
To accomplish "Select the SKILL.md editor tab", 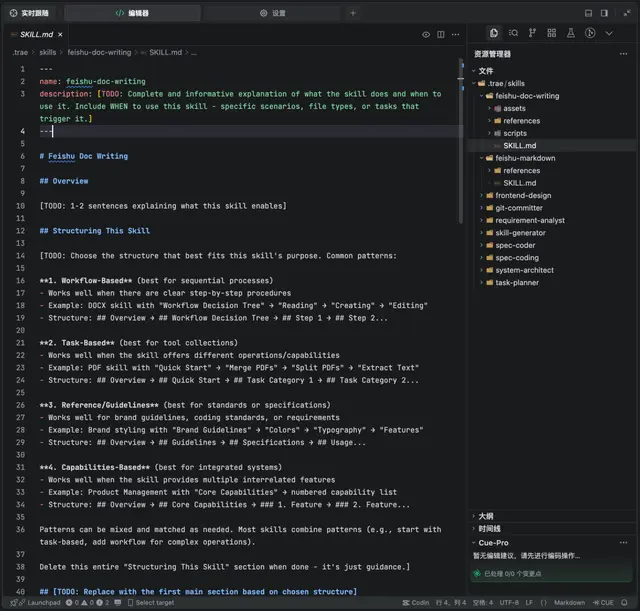I will click(37, 35).
